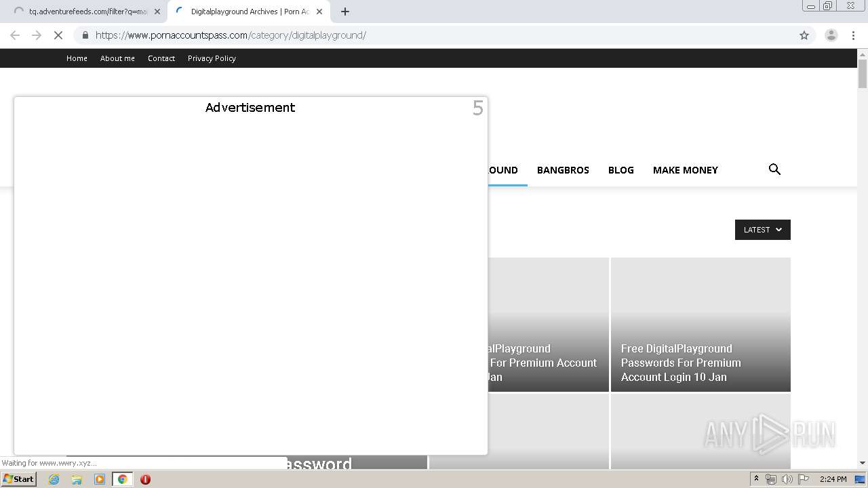Close the tq.adventurefeeds.com tab

tap(157, 12)
